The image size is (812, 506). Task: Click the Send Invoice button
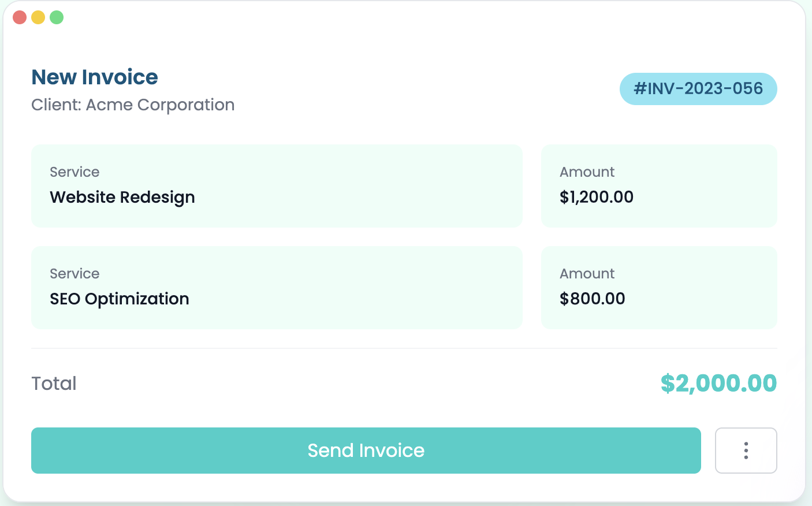(x=365, y=451)
